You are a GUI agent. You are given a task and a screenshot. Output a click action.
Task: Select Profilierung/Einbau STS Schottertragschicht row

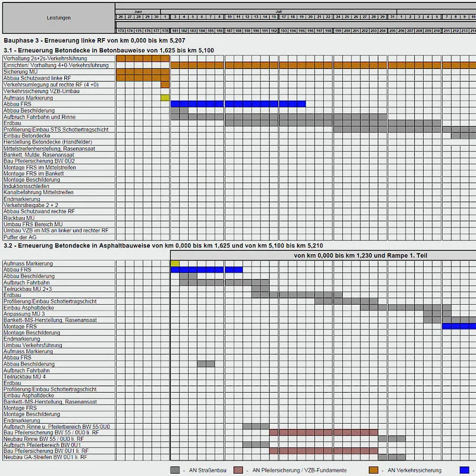pos(59,130)
